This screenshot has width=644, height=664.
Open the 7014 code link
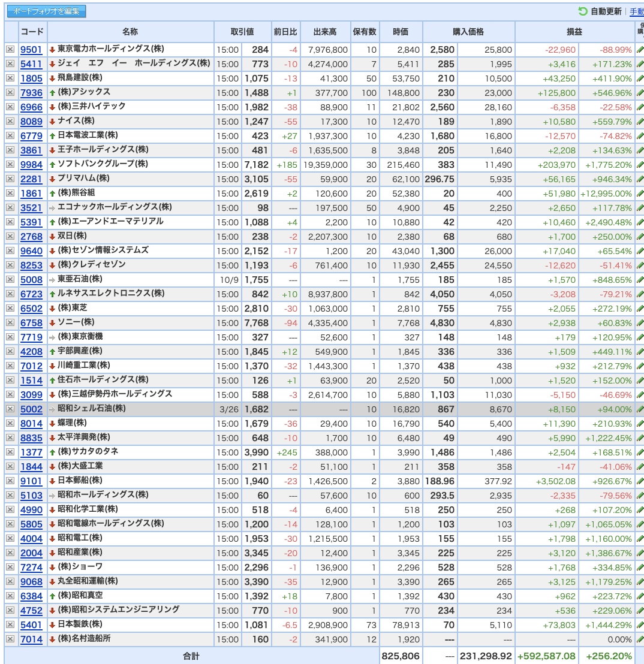(31, 639)
